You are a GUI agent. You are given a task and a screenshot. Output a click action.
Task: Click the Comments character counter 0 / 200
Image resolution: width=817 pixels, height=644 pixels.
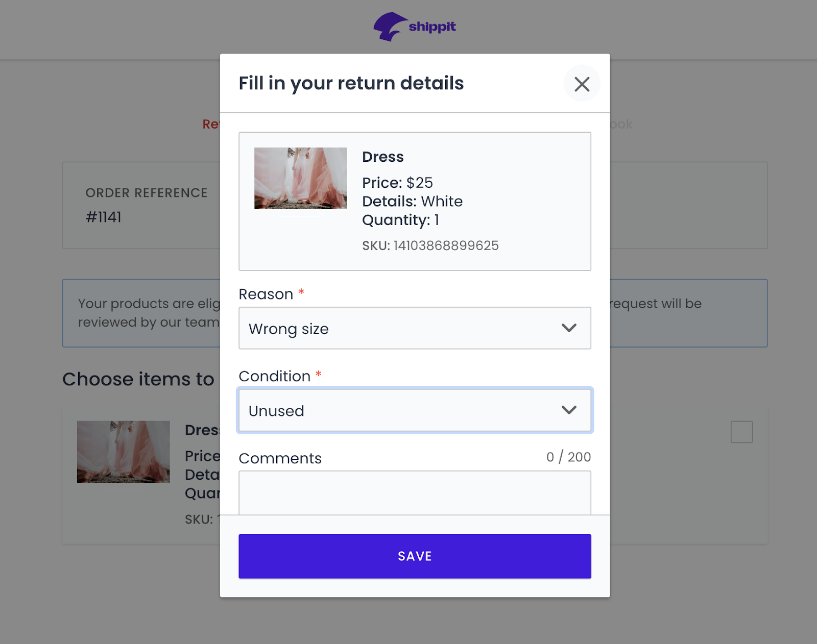568,457
